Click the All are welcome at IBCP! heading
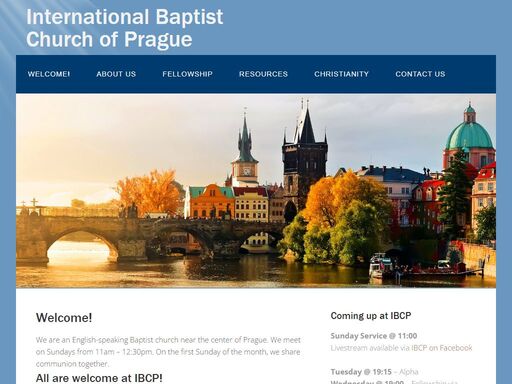Viewport: 512px width, 384px height. [x=99, y=378]
